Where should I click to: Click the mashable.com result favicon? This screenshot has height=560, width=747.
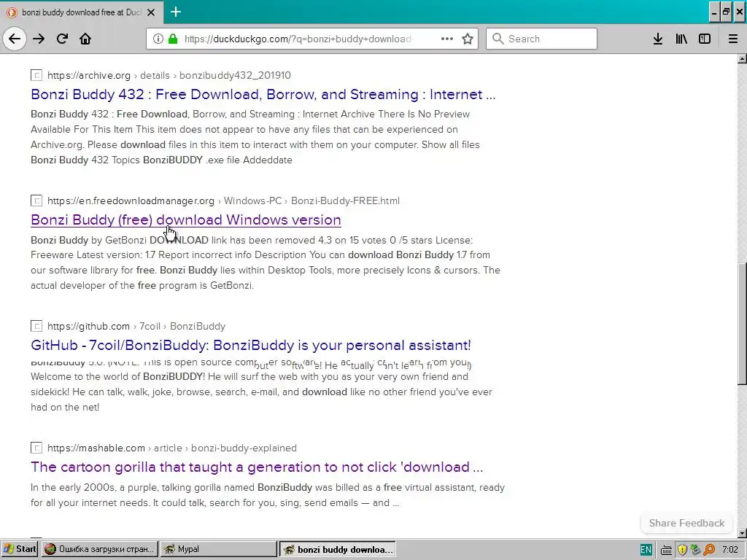pos(36,448)
